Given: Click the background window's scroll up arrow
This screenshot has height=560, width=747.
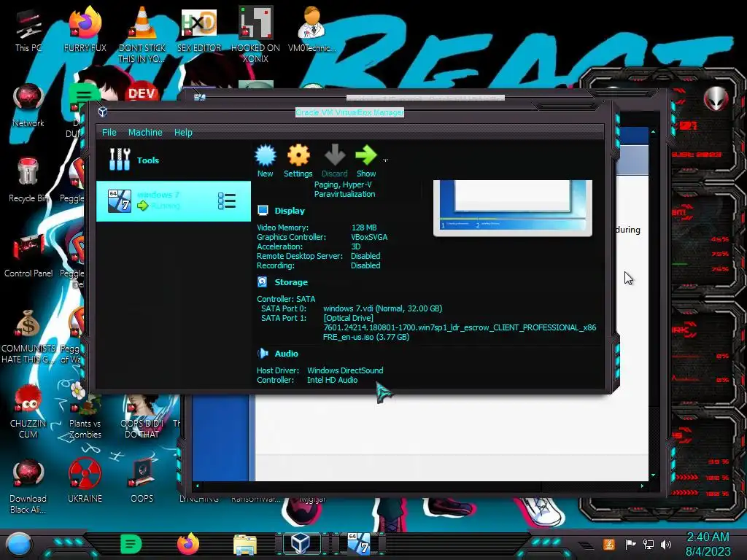Looking at the screenshot, I should pyautogui.click(x=653, y=132).
